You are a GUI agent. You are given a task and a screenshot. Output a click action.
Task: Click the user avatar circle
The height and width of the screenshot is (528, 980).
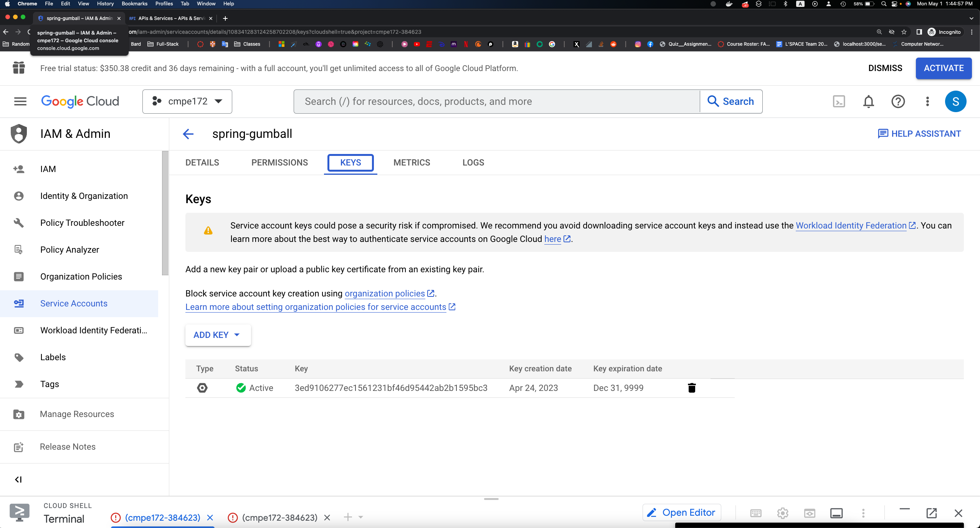pyautogui.click(x=956, y=101)
